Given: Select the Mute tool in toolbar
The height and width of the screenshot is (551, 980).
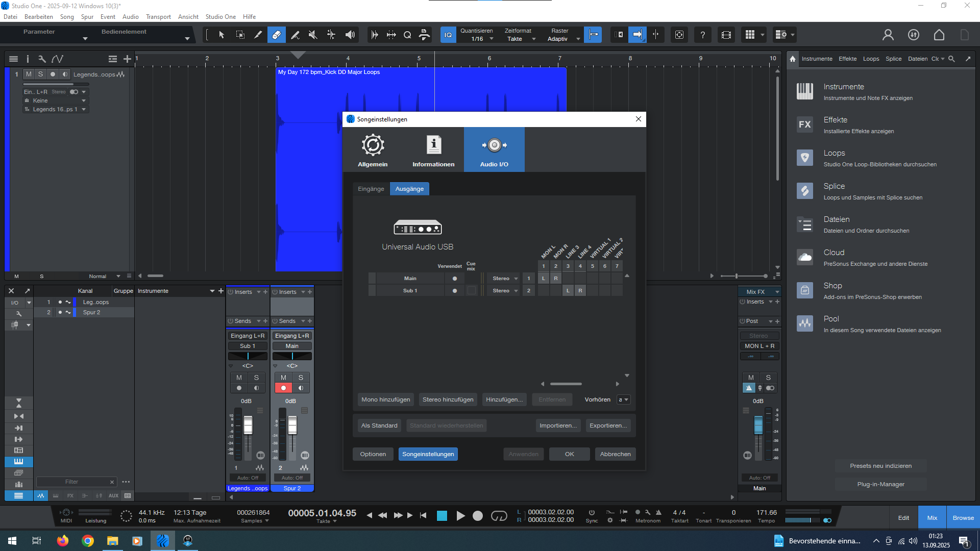Looking at the screenshot, I should 313,35.
